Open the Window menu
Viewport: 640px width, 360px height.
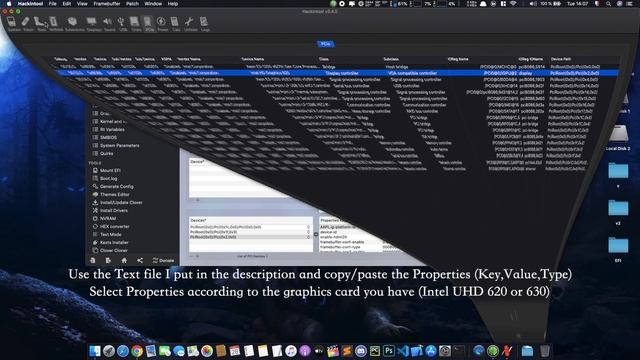tap(153, 4)
